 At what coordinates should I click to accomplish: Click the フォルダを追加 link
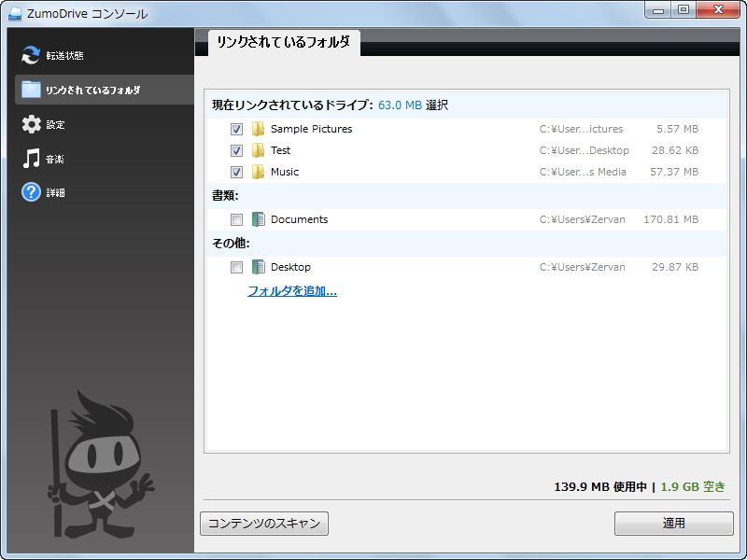[x=294, y=291]
